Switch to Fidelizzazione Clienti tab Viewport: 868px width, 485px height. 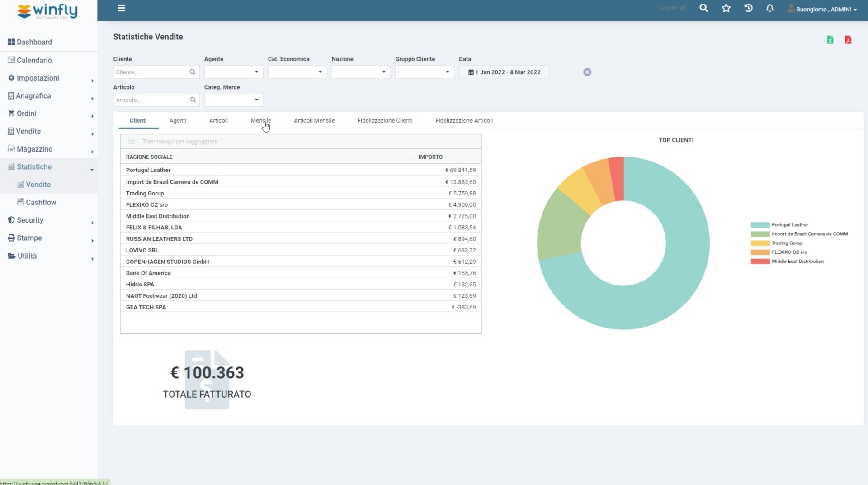click(385, 120)
